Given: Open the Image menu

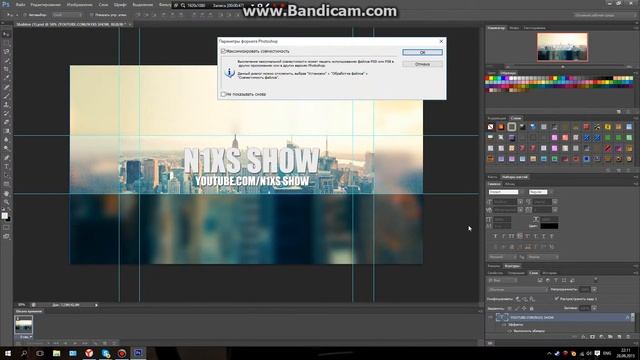Looking at the screenshot, I should pos(80,4).
